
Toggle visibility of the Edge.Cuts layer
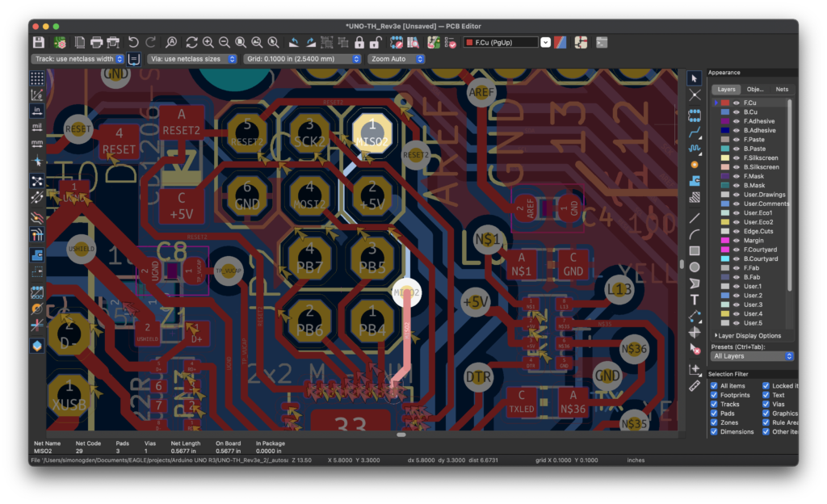[x=737, y=232]
